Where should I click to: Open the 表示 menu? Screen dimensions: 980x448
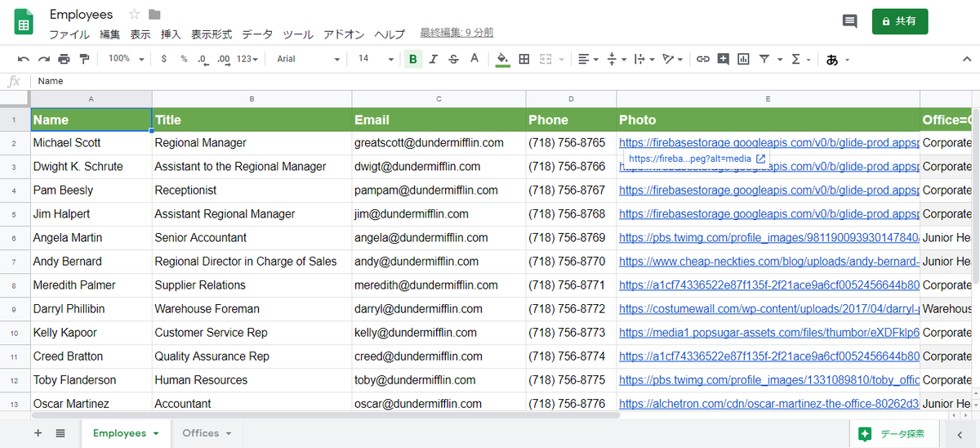click(x=140, y=34)
